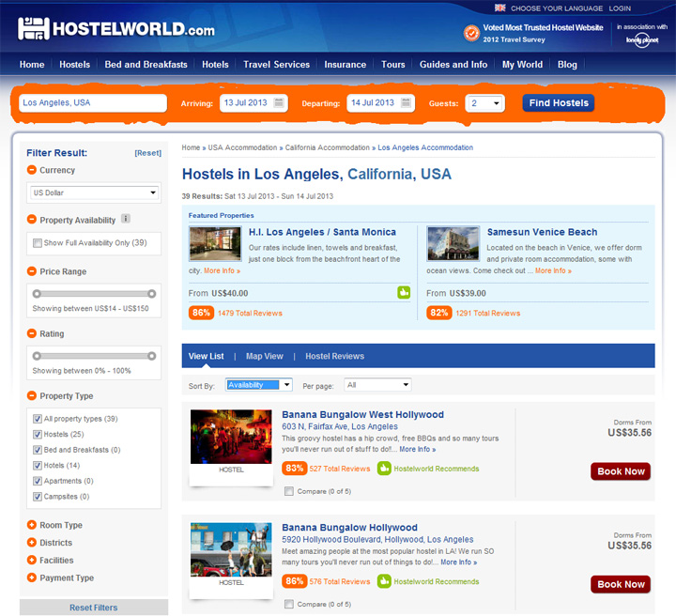This screenshot has width=676, height=616.
Task: Uncheck Bed and Breakfasts (0) checkbox
Action: (x=38, y=450)
